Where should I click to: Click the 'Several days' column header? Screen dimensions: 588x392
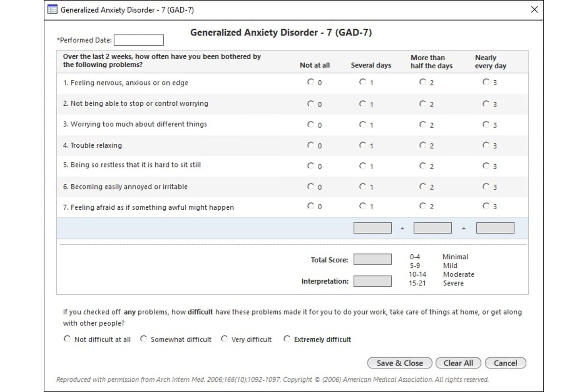pyautogui.click(x=371, y=65)
